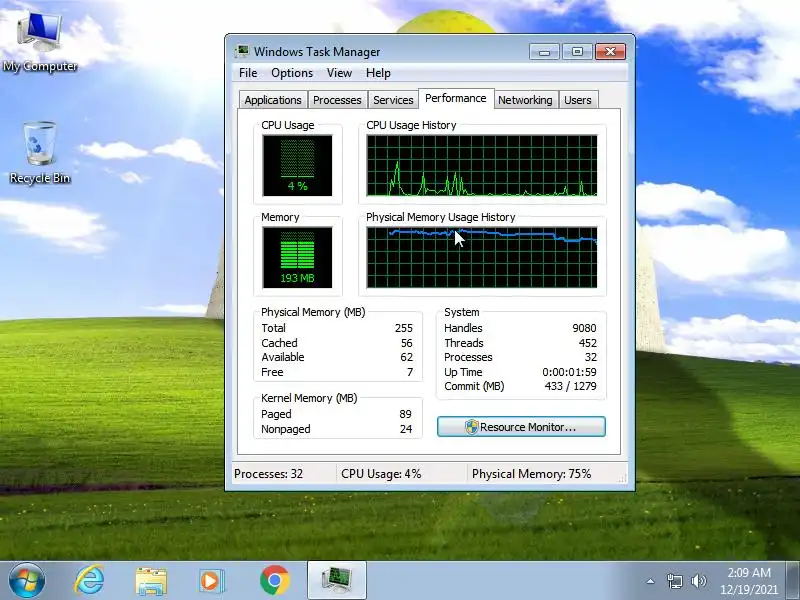Select the Recycle Bin desktop icon

(x=40, y=153)
